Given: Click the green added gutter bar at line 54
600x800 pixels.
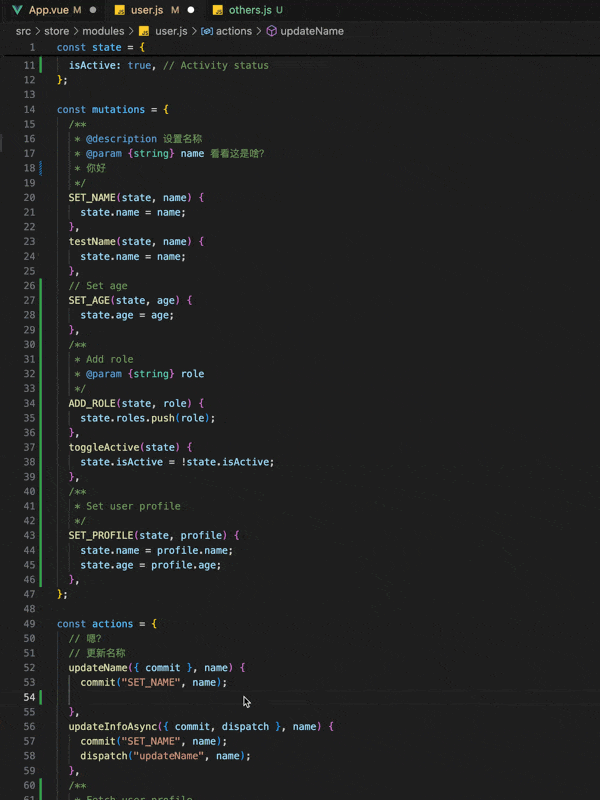Looking at the screenshot, I should coord(41,697).
